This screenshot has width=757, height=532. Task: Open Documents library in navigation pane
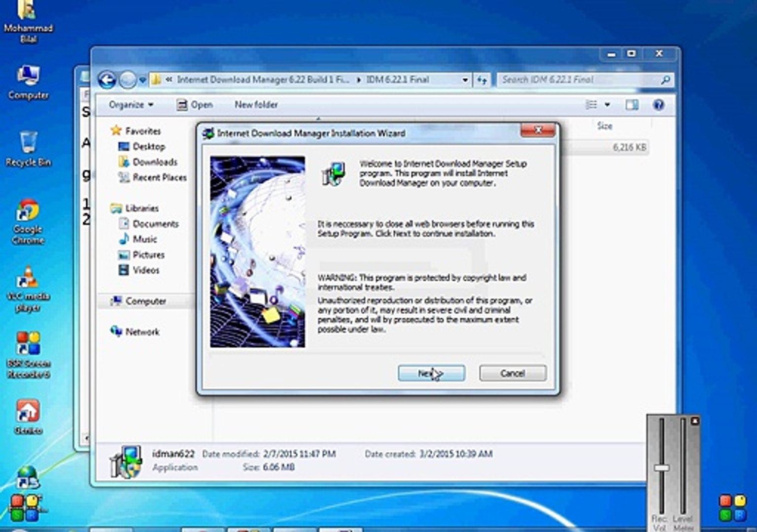coord(149,224)
